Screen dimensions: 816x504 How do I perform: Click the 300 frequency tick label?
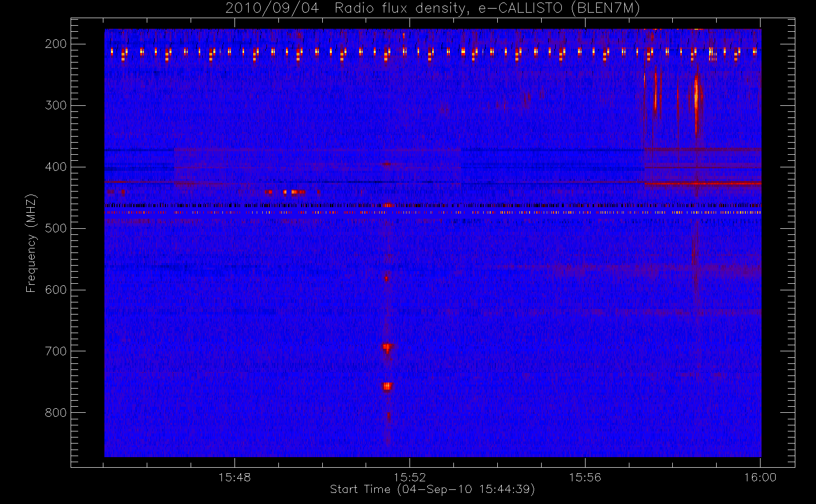pos(56,105)
